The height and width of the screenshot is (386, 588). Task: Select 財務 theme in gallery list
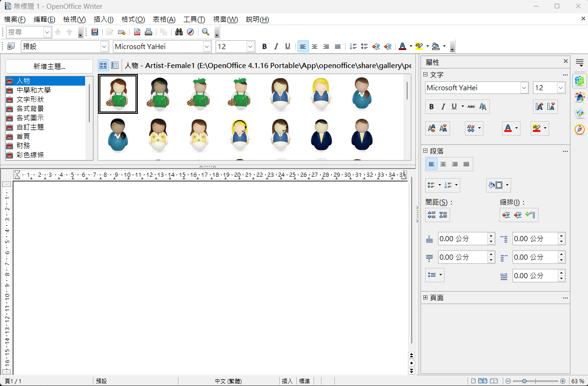[23, 146]
